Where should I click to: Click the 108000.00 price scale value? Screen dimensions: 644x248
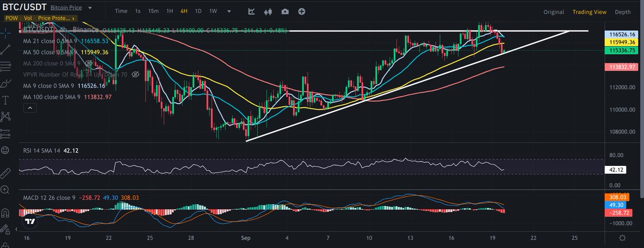[622, 132]
